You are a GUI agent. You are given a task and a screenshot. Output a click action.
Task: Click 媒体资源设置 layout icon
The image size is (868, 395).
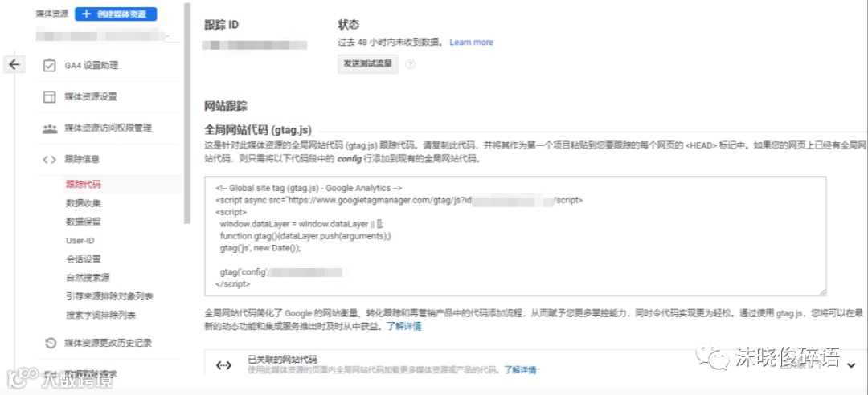(x=49, y=97)
